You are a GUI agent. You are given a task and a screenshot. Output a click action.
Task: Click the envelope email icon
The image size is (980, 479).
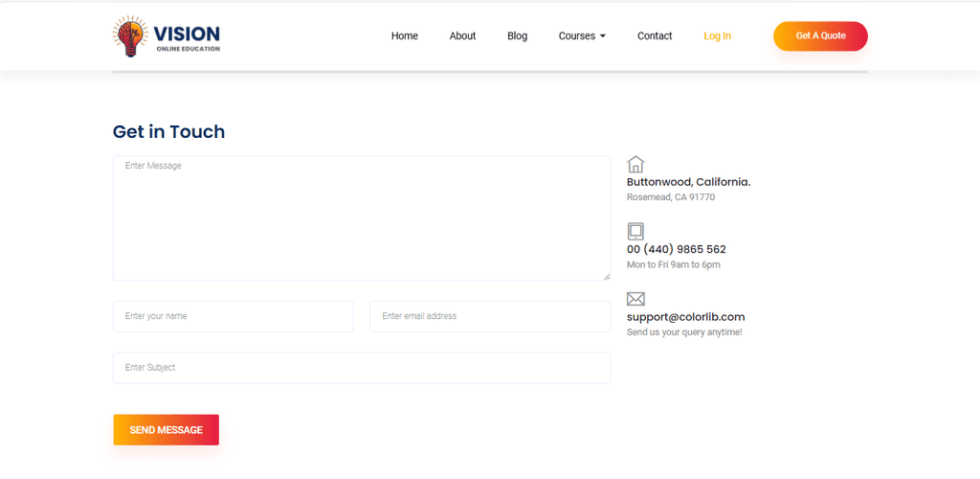tap(635, 299)
